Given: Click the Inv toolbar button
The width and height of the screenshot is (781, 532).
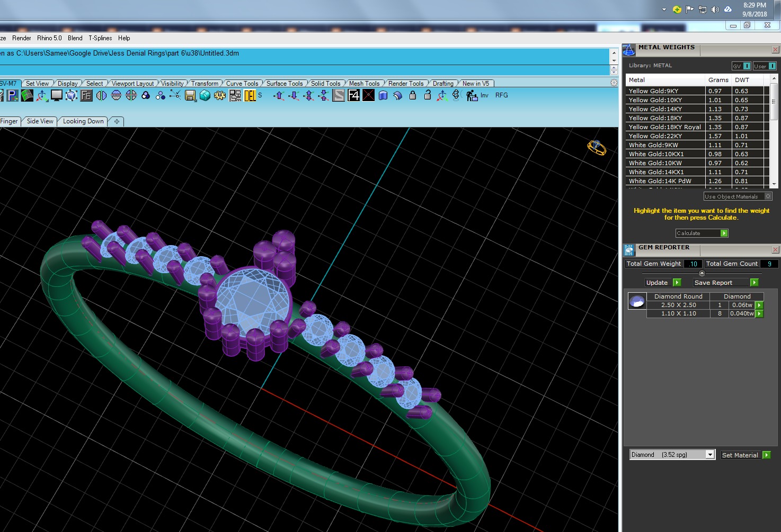Looking at the screenshot, I should click(484, 95).
